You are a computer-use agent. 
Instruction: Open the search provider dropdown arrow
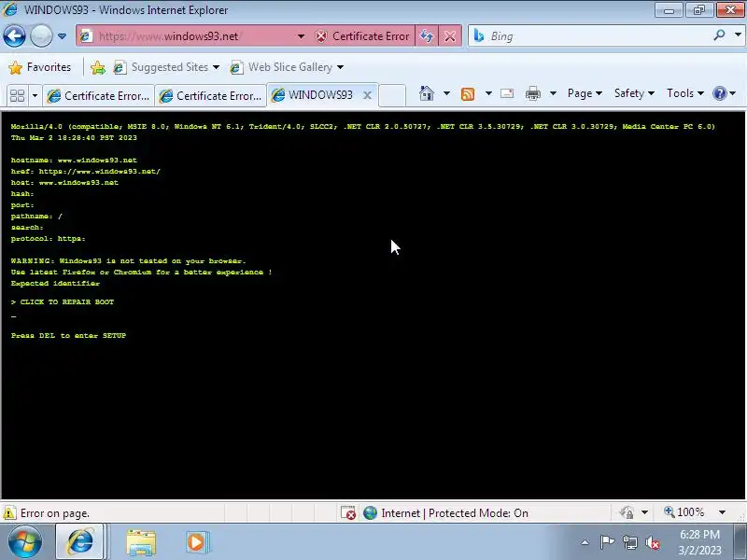(x=738, y=35)
